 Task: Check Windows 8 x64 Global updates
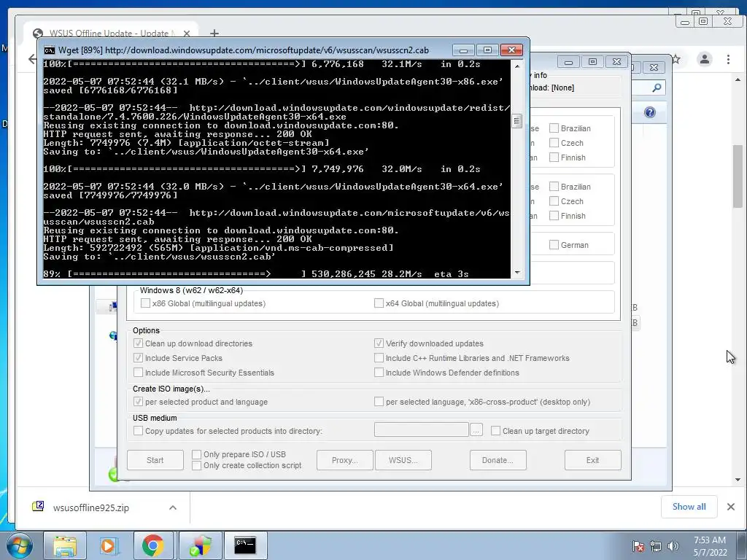[379, 303]
